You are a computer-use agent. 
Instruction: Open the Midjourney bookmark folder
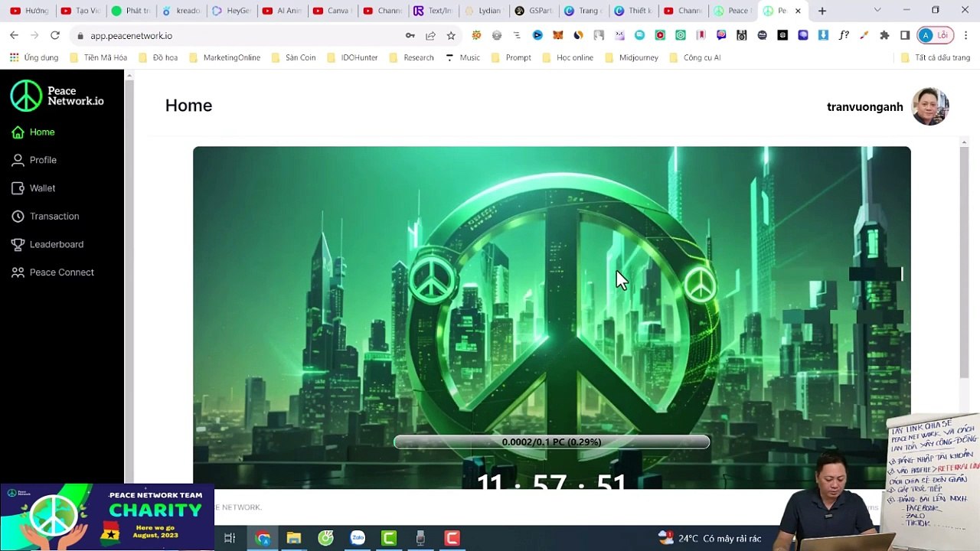[x=631, y=57]
